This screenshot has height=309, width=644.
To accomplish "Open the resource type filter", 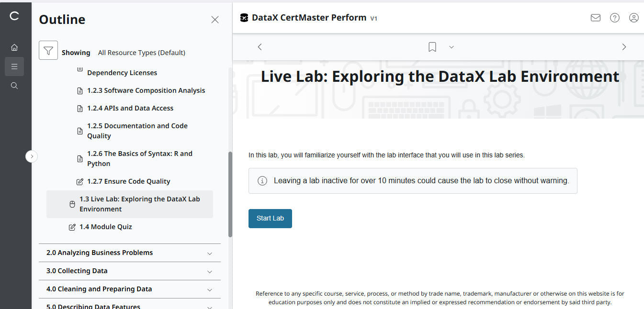I will [48, 50].
